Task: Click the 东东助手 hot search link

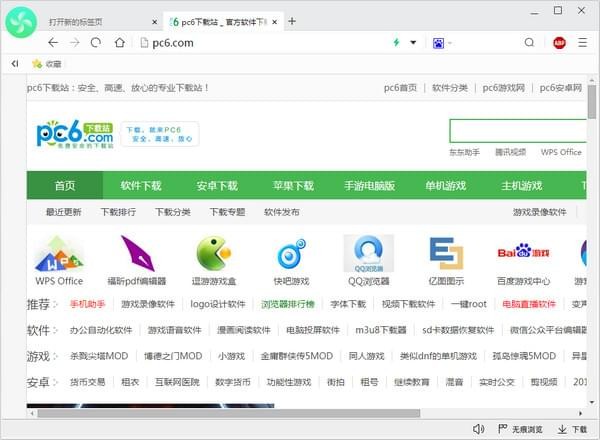Action: 465,152
